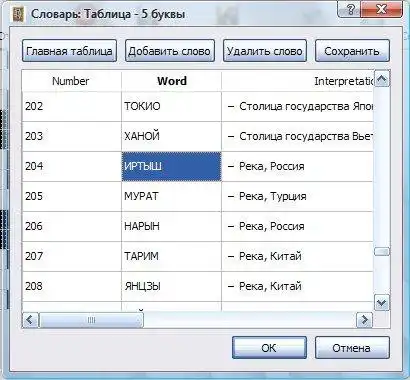This screenshot has width=410, height=380.
Task: Select the highlighted ИРТЫШ cell
Action: tap(171, 166)
